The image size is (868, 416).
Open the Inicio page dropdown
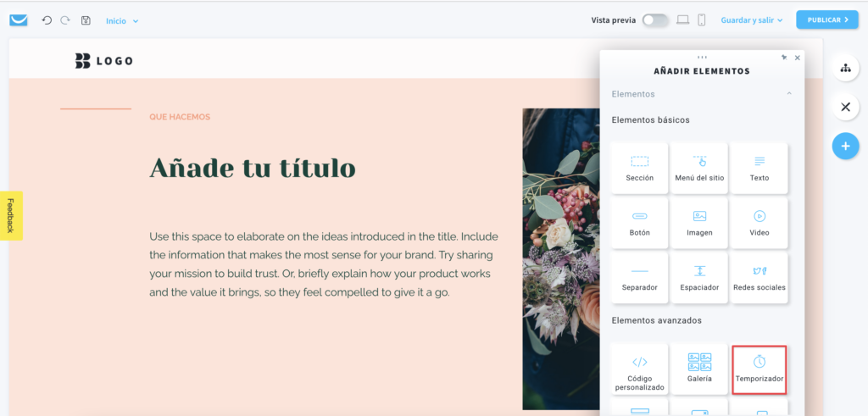click(x=122, y=21)
